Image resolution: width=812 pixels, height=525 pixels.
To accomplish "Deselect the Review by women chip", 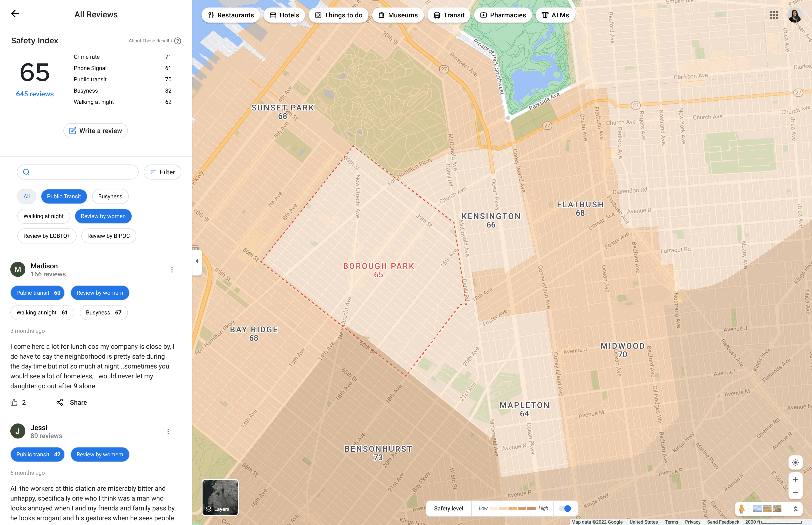I will point(103,216).
